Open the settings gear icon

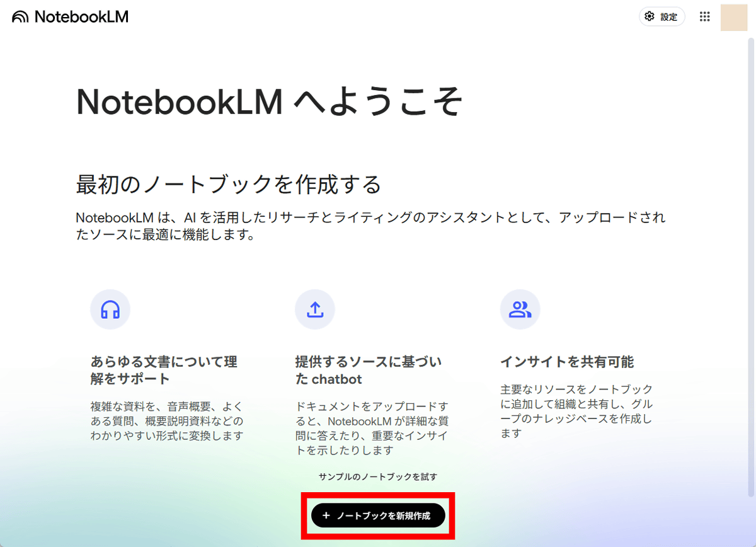pyautogui.click(x=650, y=16)
